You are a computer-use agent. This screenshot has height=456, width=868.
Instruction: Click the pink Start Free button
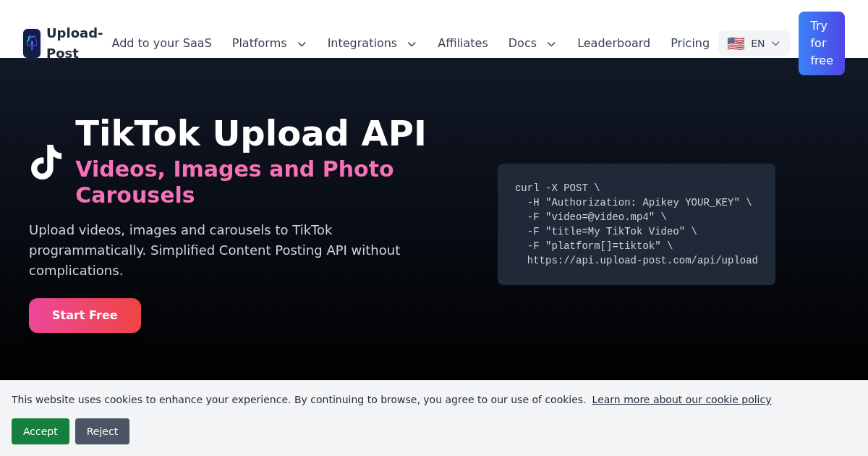[x=85, y=316]
